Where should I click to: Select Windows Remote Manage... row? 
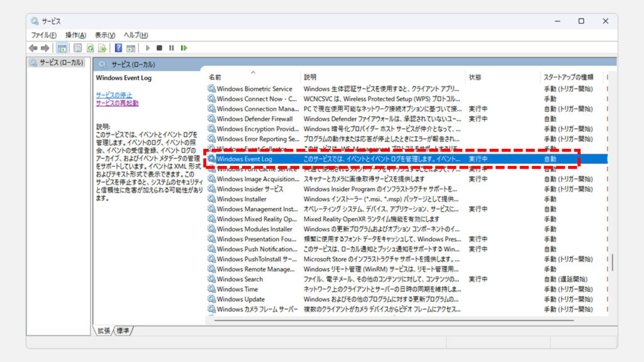pos(407,269)
